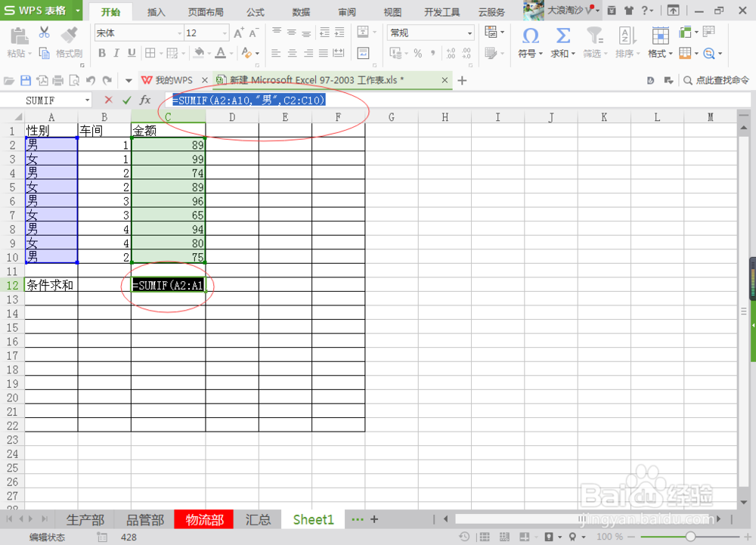Open the WPS 表格 application menu
The height and width of the screenshot is (545, 756).
(42, 10)
